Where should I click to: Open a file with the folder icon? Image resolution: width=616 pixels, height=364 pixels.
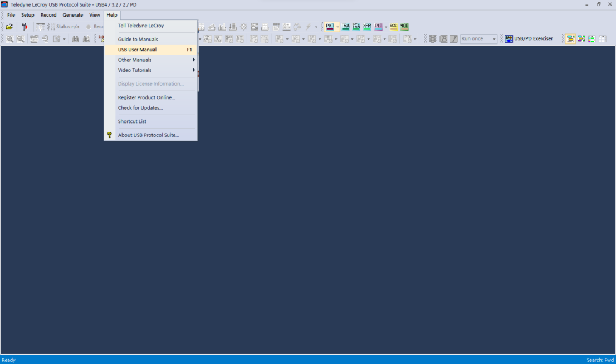point(9,27)
